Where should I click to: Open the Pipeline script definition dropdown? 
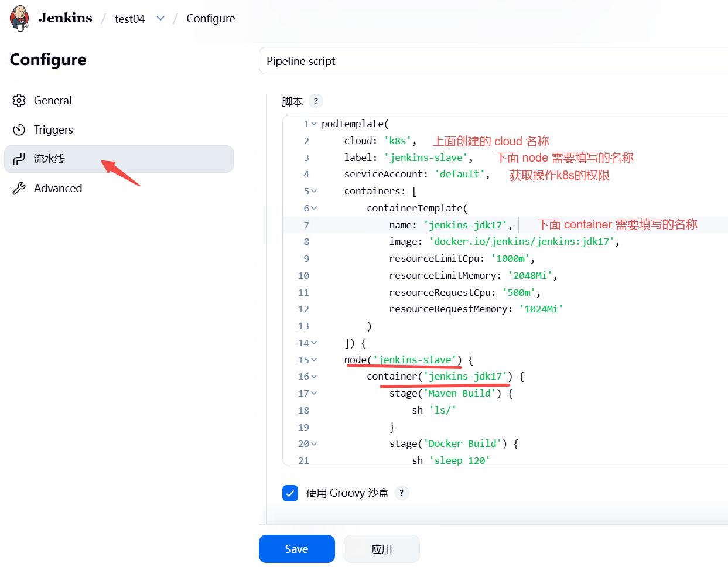(493, 61)
